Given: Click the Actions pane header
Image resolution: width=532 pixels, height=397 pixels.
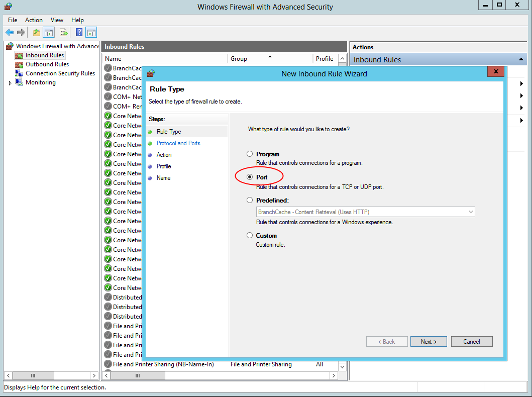Looking at the screenshot, I should 439,47.
